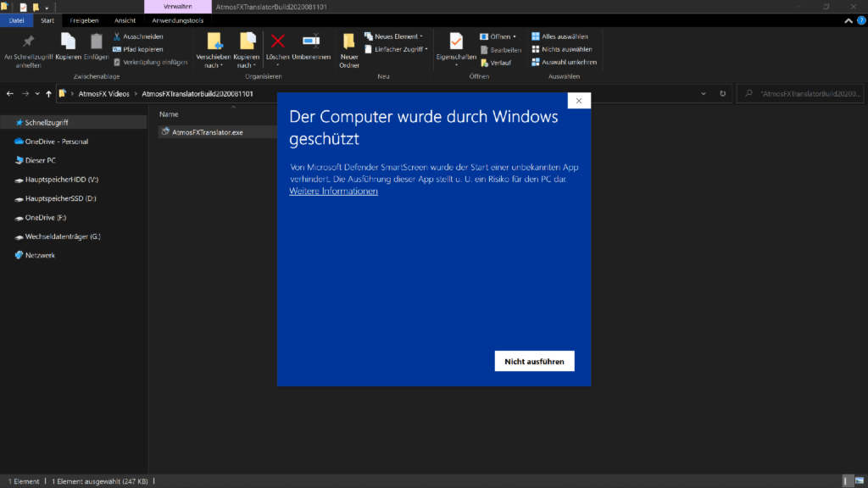
Task: Click Alles auswählen
Action: (559, 36)
